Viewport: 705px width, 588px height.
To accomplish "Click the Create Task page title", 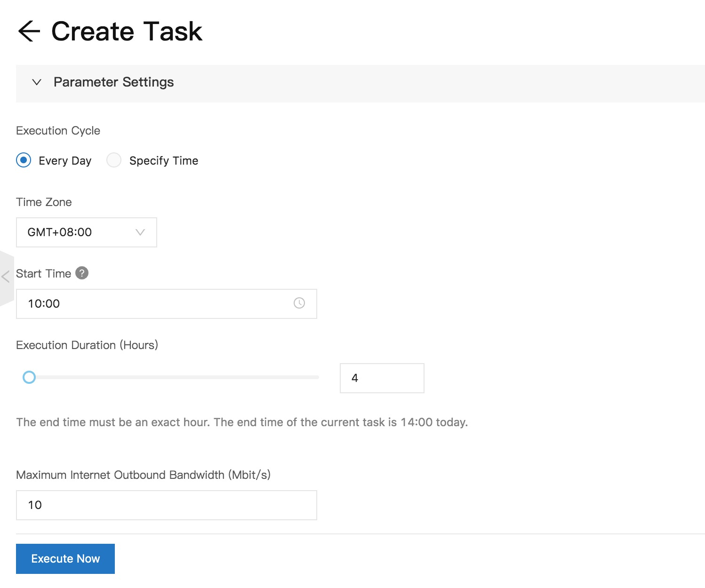I will [127, 32].
